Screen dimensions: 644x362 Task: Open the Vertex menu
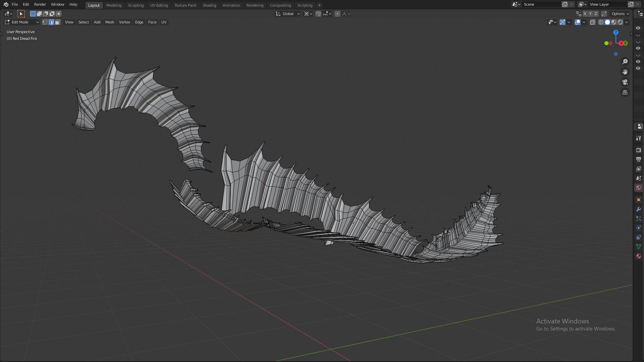[x=124, y=22]
